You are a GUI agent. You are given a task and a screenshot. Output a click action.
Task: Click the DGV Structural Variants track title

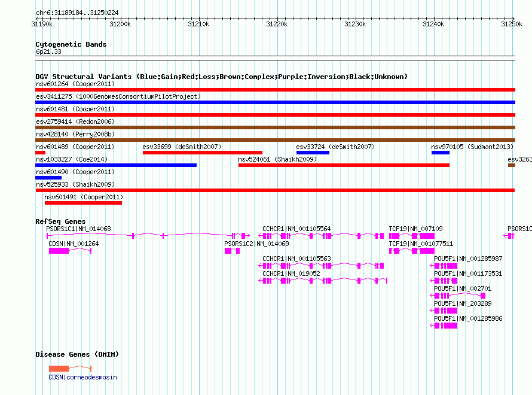[222, 77]
